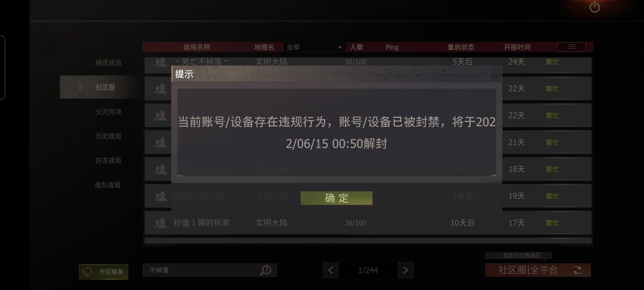644x290 pixels.
Task: Click players icon of 死亡不掉落 row
Action: [x=160, y=62]
